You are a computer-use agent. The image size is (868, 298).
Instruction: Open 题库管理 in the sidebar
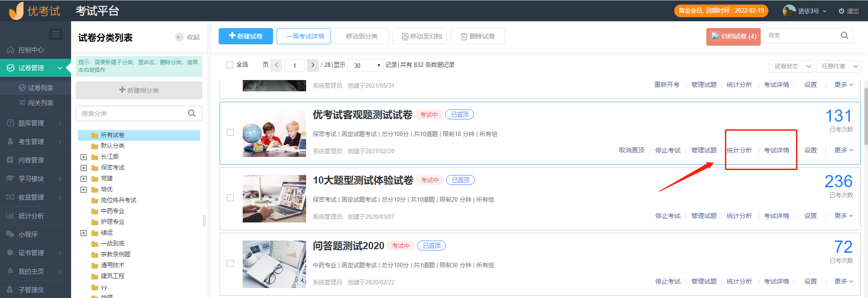(x=31, y=123)
